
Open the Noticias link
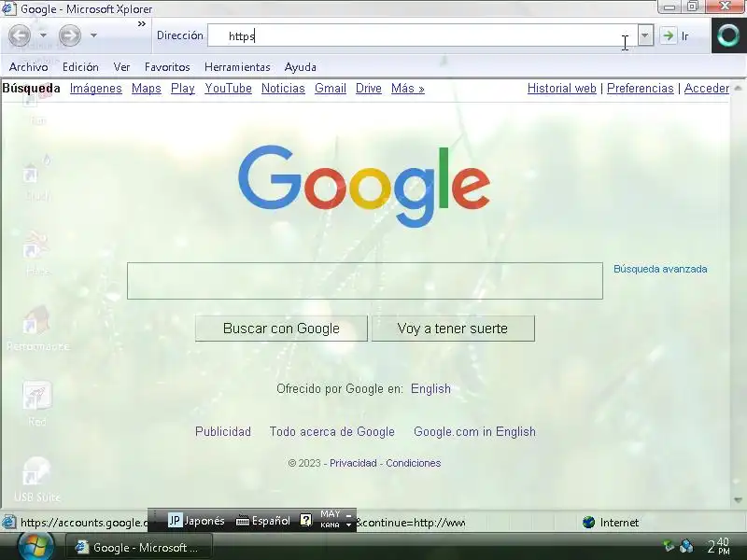point(283,89)
